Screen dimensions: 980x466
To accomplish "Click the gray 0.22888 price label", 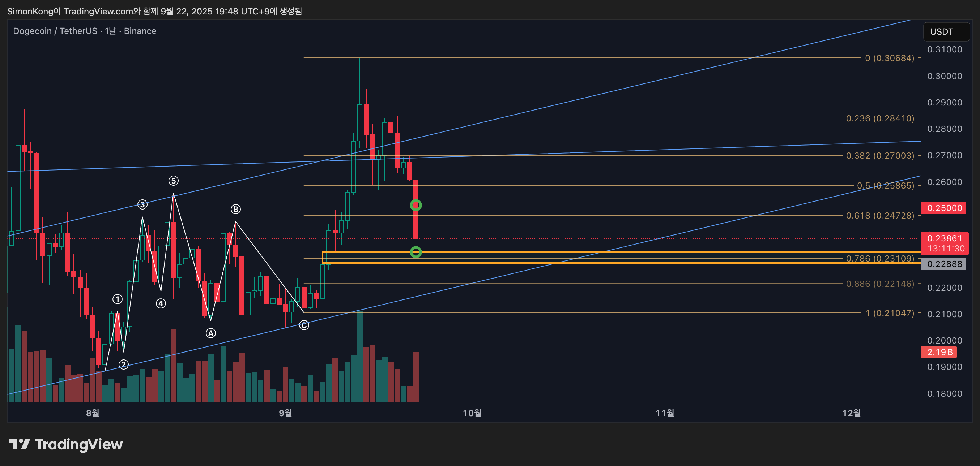I will pyautogui.click(x=943, y=264).
